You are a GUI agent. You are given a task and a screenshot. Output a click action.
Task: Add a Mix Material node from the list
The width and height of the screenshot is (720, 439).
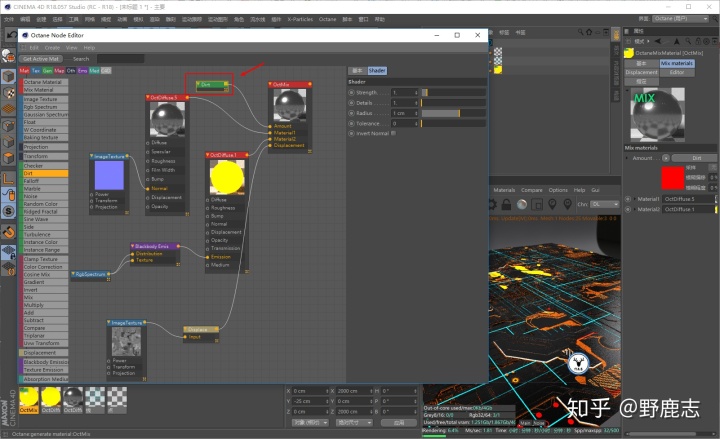pyautogui.click(x=43, y=90)
